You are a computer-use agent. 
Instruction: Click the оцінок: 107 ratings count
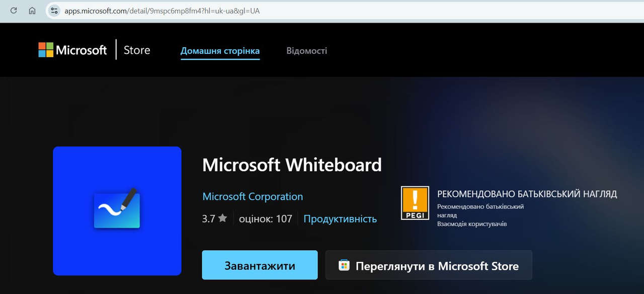coord(265,219)
